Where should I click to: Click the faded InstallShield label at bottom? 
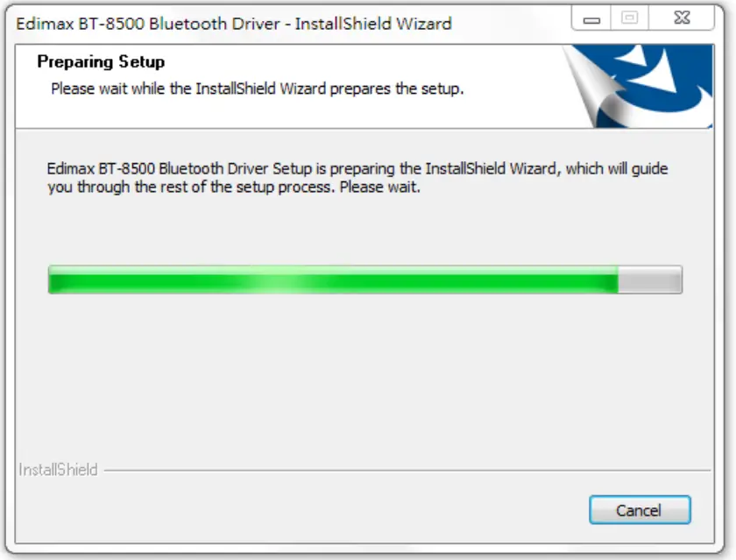(x=58, y=470)
